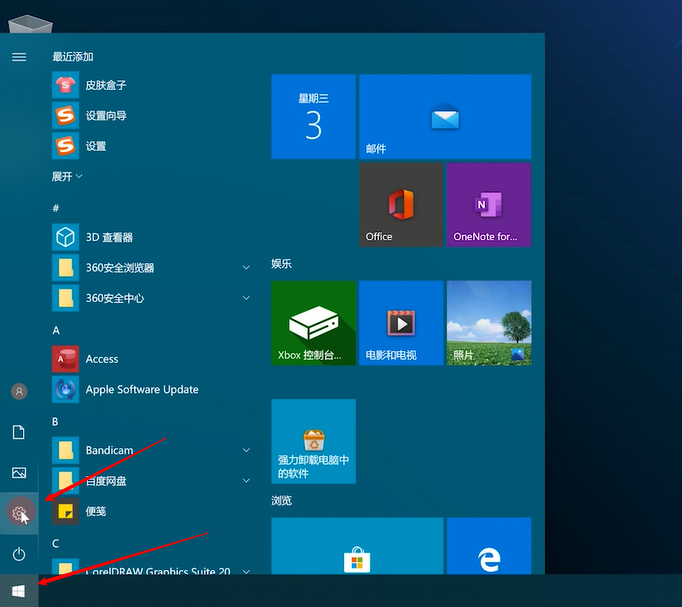Viewport: 682px width, 607px height.
Task: Open the 照片 Photos tile
Action: [x=489, y=323]
